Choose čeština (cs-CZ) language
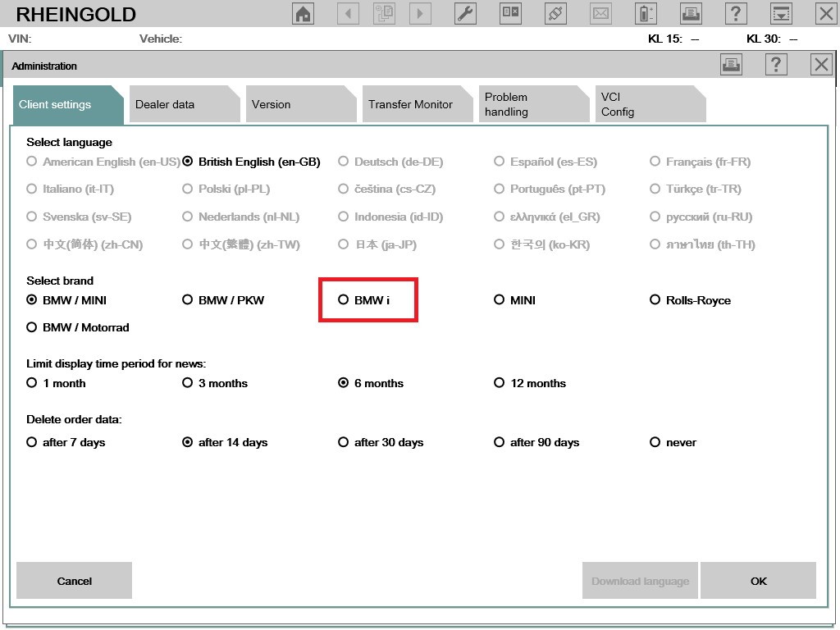This screenshot has width=840, height=630. tap(387, 189)
